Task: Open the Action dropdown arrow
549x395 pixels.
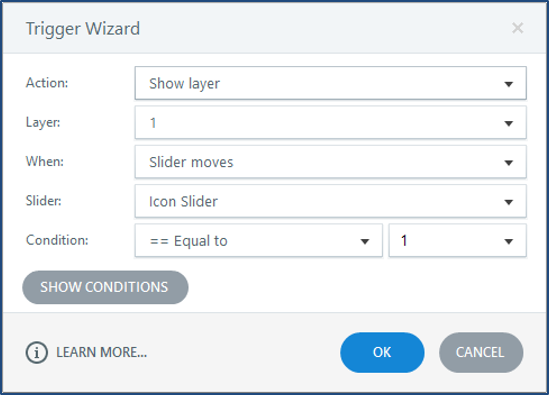Action: point(508,84)
